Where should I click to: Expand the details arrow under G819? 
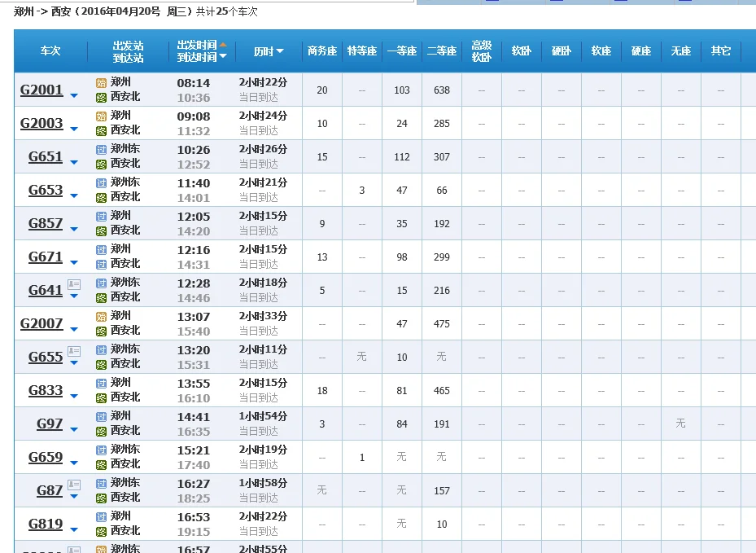(x=74, y=529)
